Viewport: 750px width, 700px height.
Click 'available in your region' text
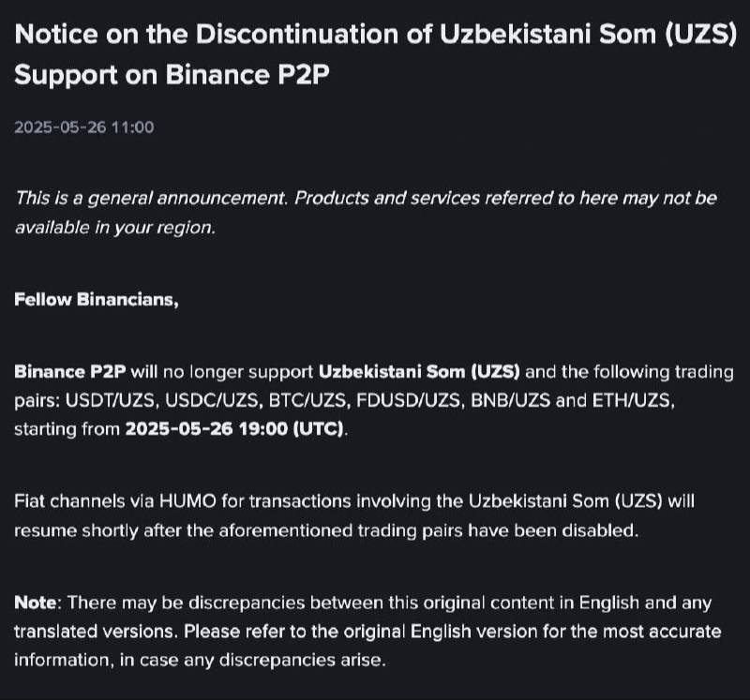point(114,227)
